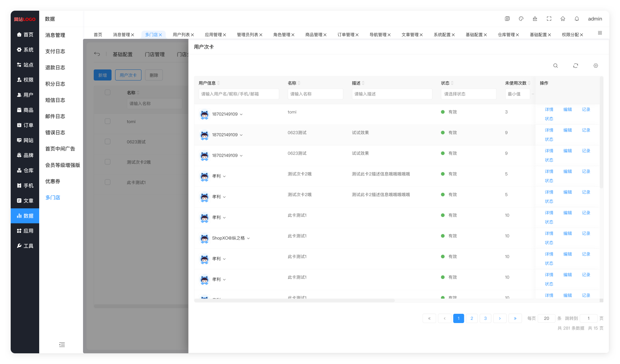Image resolution: width=620 pixels, height=364 pixels.
Task: Select the checkbox beside 此卡测试1
Action: click(x=108, y=182)
